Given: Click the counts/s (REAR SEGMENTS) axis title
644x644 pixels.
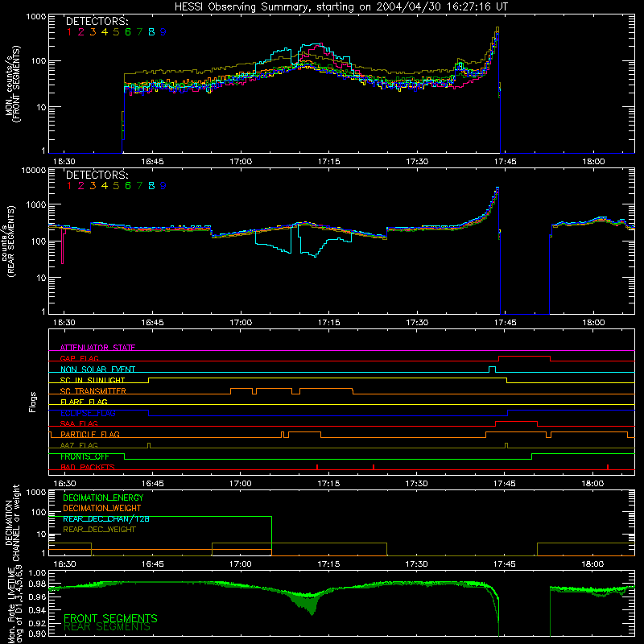Looking at the screenshot, I should 9,241.
